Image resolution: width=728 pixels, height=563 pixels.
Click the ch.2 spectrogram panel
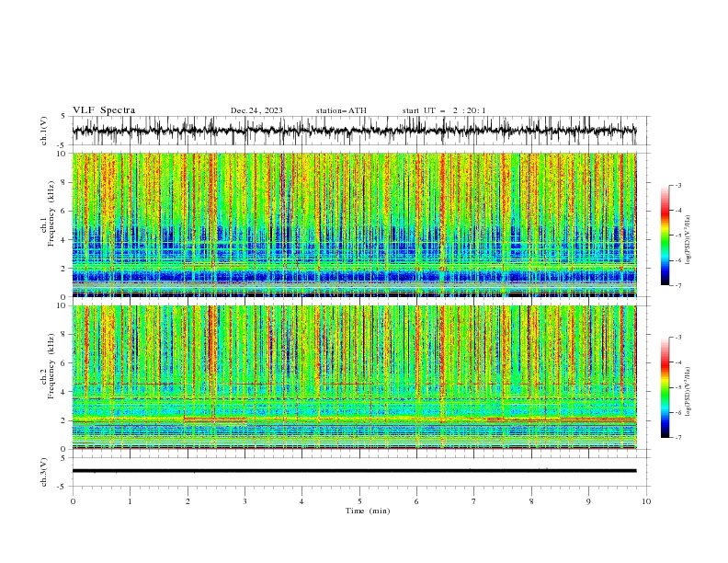355,377
